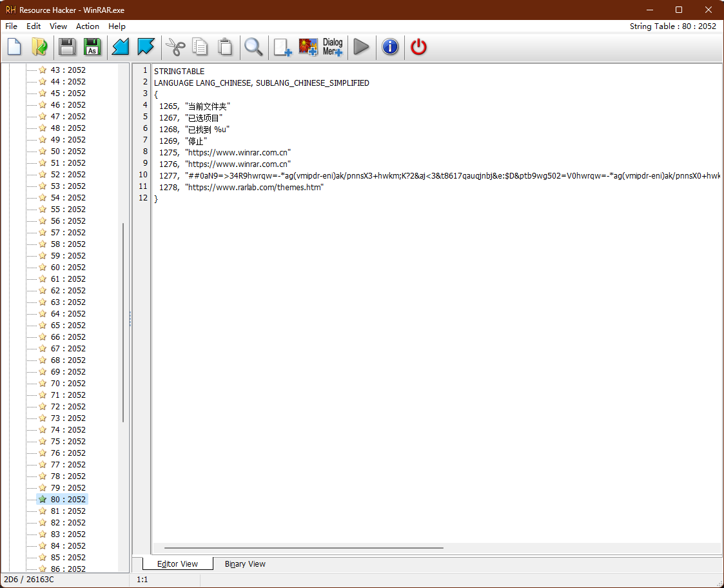Click the LANGUAGE LANG_CHINESE line text

click(x=261, y=83)
